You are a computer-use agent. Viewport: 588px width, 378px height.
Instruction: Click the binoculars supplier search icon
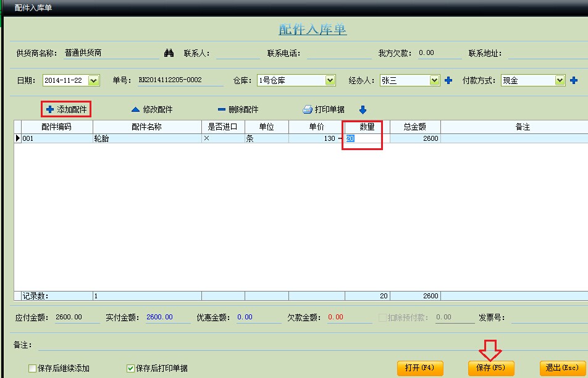click(x=169, y=53)
